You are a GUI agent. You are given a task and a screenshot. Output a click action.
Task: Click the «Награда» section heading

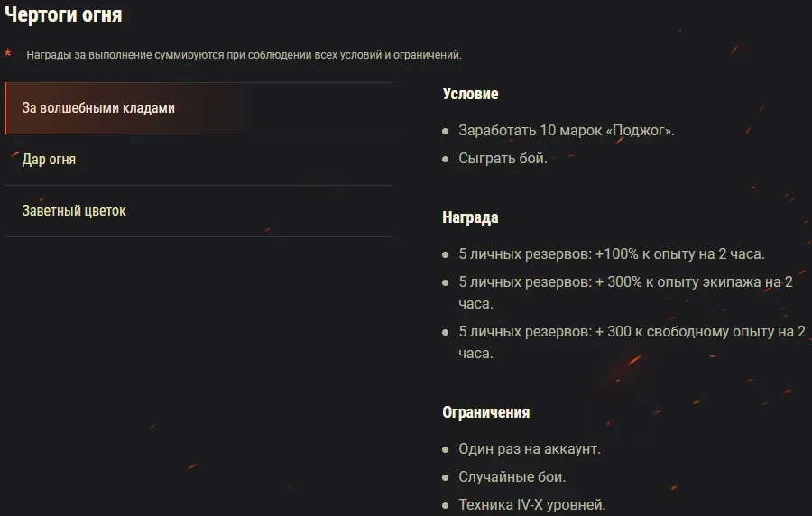tap(470, 217)
